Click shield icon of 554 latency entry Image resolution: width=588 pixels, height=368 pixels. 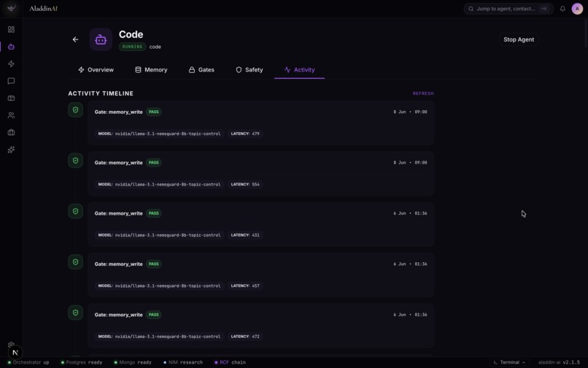point(75,161)
